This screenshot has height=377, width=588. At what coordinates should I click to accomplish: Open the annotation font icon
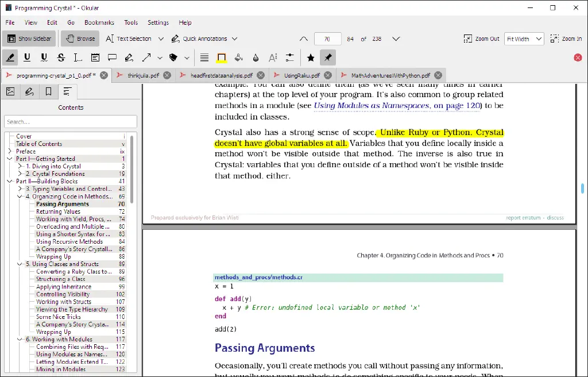coord(273,57)
